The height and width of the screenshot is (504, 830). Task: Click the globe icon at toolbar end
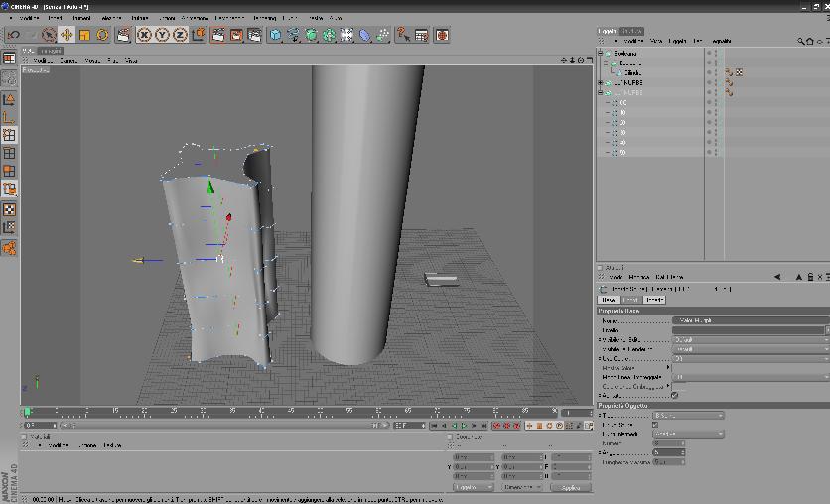pos(442,35)
